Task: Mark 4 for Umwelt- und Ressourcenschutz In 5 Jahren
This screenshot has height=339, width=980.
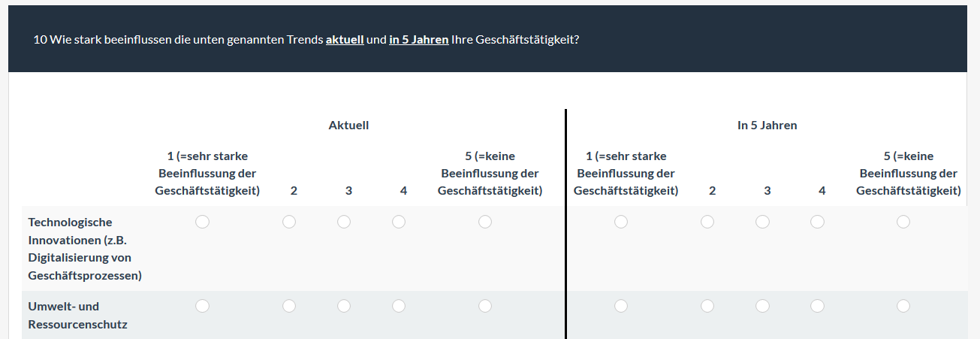Action: coord(817,306)
